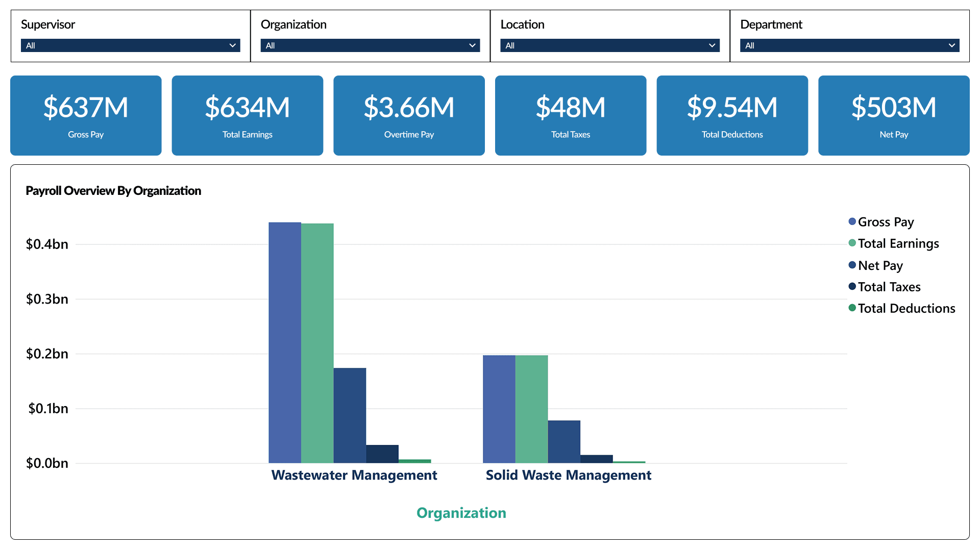Open the Location filter dropdown
Viewport: 980px width, 551px height.
click(x=609, y=45)
